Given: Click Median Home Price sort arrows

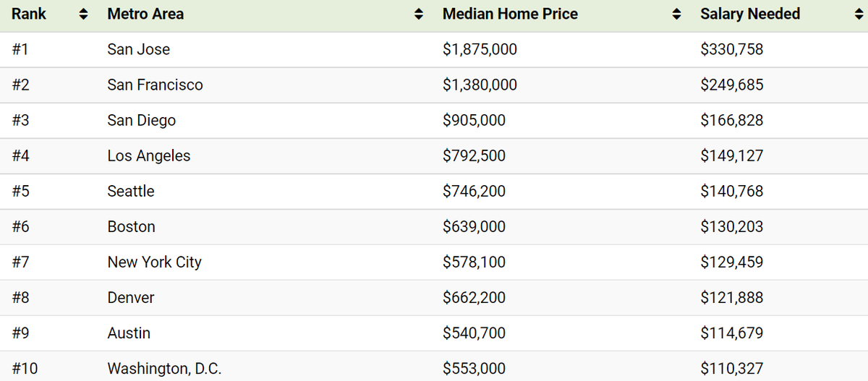Looking at the screenshot, I should (676, 14).
